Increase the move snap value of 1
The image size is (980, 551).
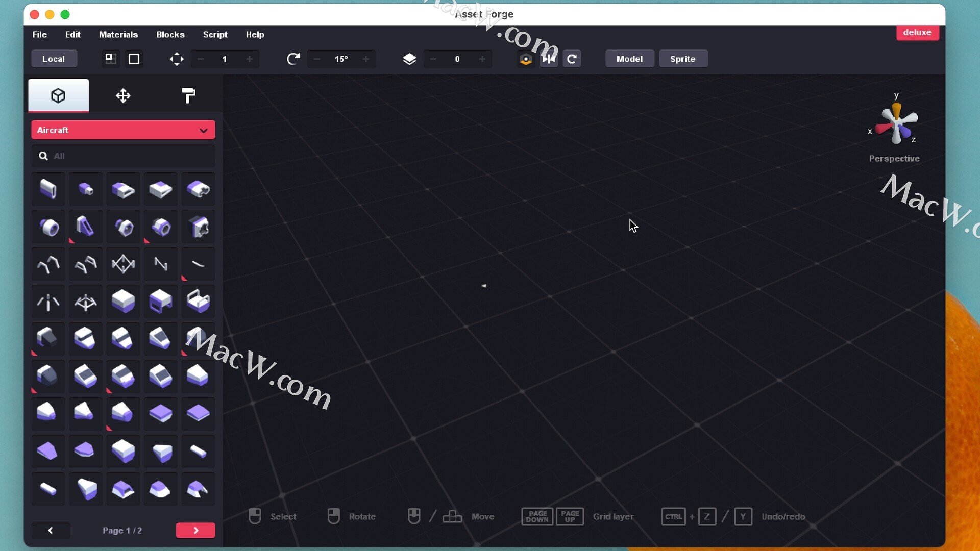click(x=250, y=59)
